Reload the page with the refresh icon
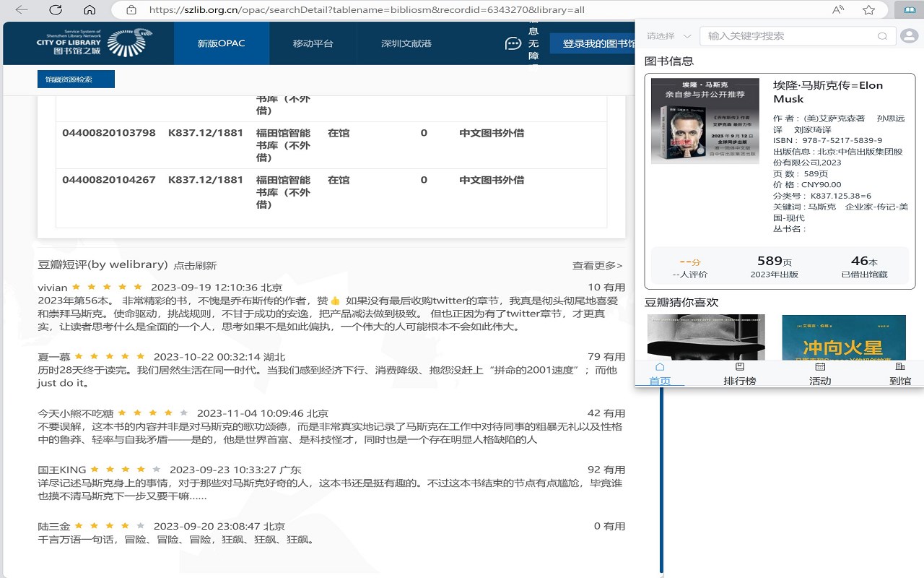 pos(56,10)
